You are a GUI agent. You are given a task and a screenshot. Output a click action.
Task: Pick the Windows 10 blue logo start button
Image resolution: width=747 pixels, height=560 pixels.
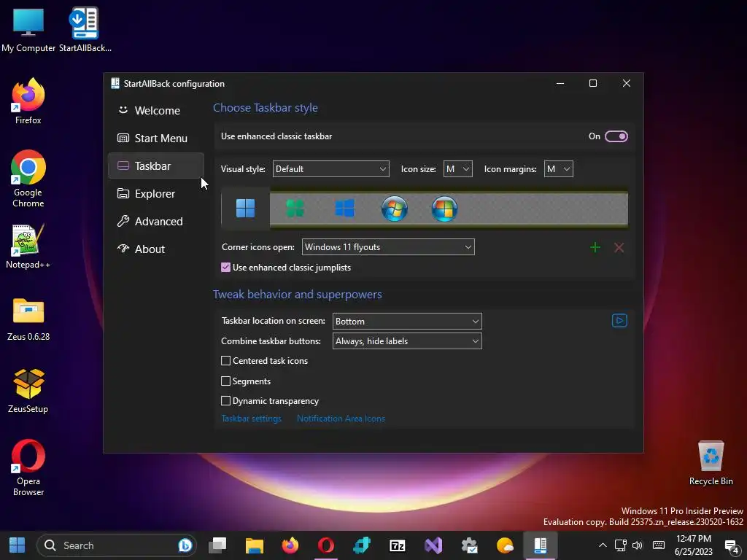[344, 208]
